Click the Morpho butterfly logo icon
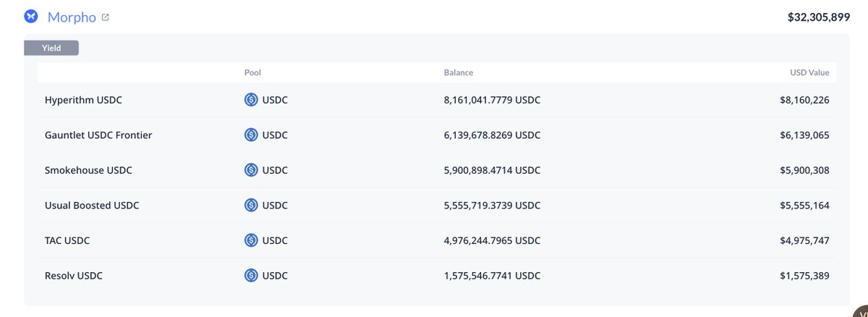This screenshot has height=317, width=868. click(31, 16)
